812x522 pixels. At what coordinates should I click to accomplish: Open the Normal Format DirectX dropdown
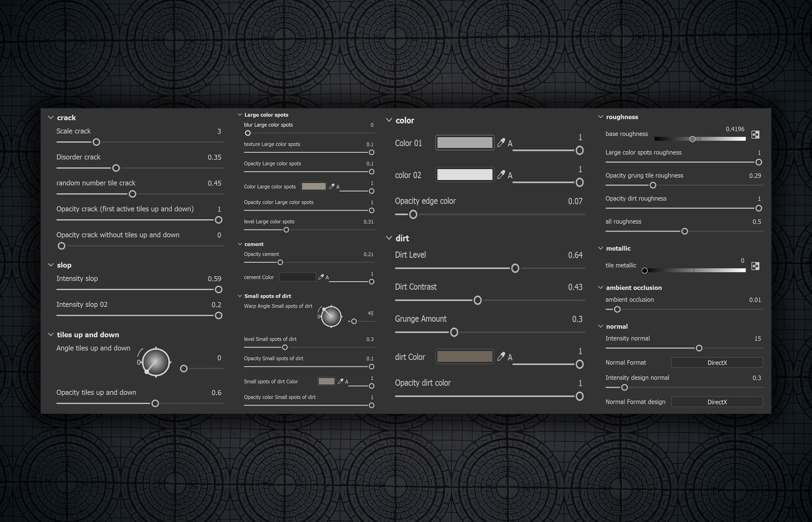pyautogui.click(x=717, y=363)
